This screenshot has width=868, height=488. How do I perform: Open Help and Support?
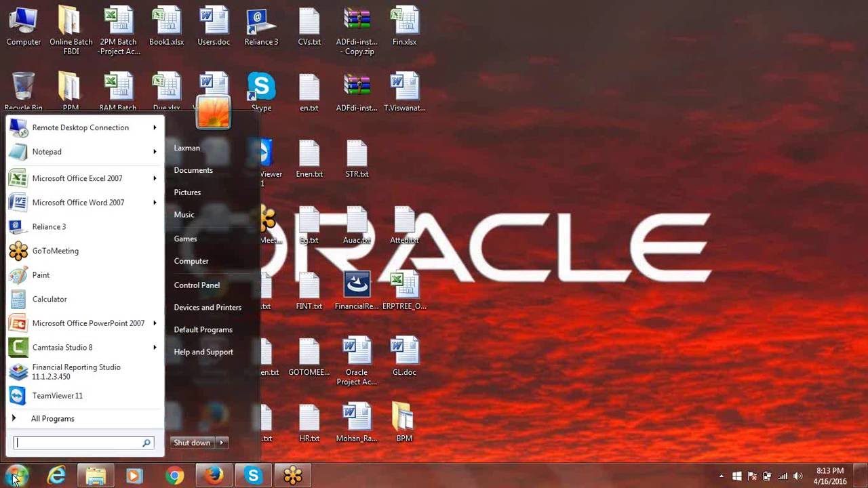click(203, 352)
